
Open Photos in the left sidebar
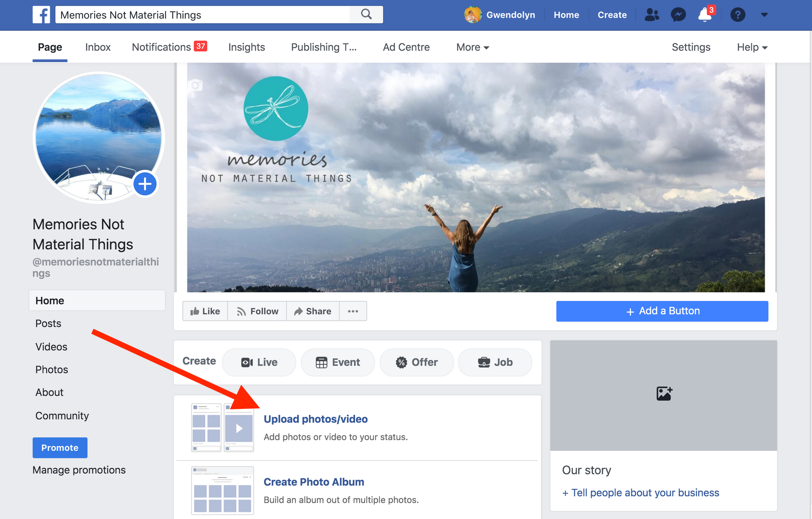(52, 370)
